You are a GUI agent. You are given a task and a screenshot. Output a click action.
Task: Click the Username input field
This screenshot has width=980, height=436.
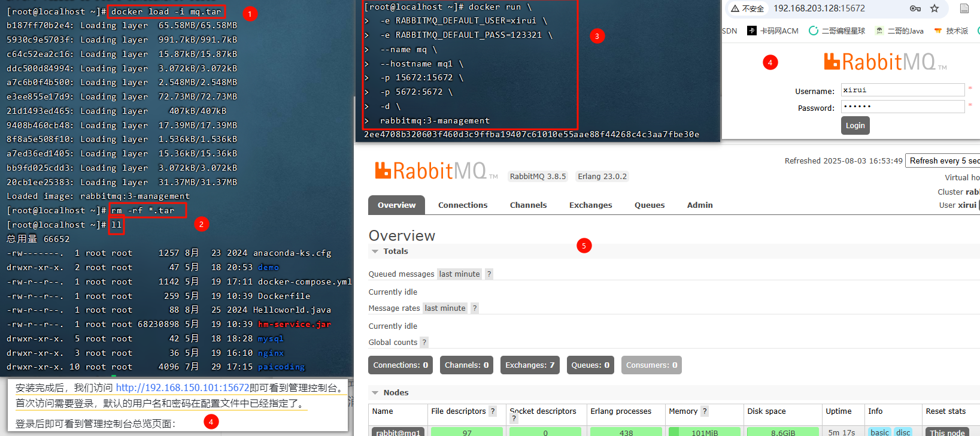(903, 90)
